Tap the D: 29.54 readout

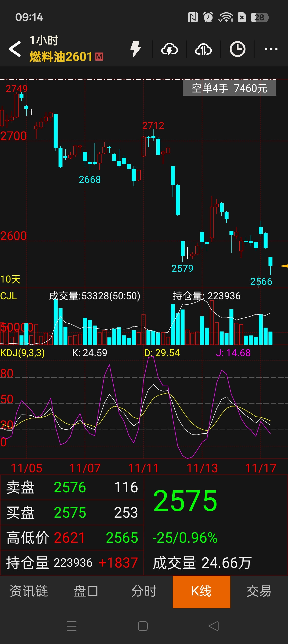(162, 353)
